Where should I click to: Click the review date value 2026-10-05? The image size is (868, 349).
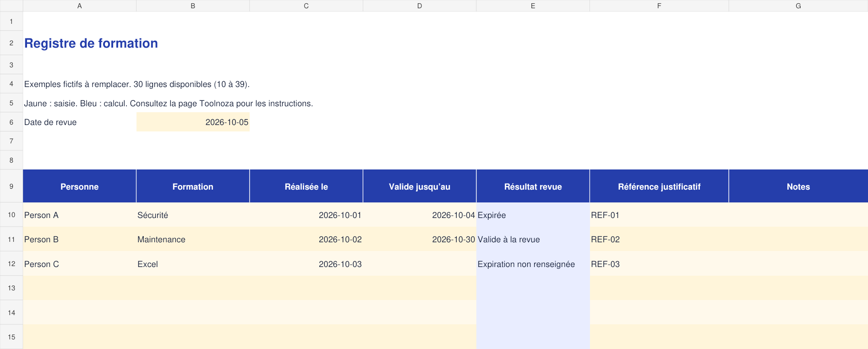193,122
